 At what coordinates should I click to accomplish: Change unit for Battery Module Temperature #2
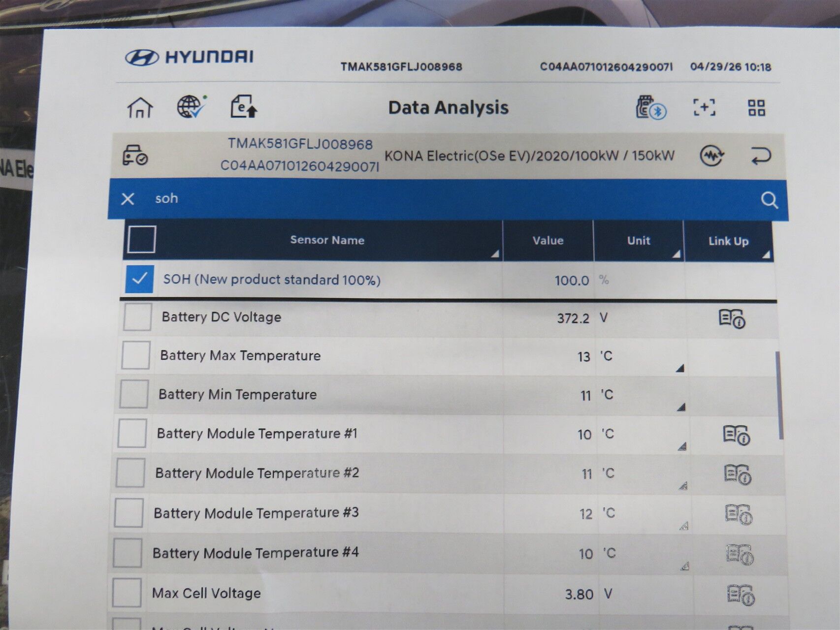pyautogui.click(x=683, y=486)
